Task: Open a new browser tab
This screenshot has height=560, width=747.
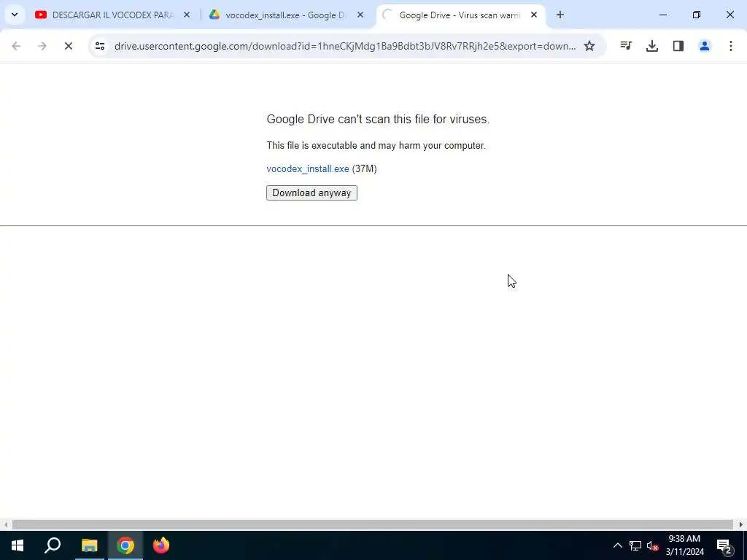Action: [560, 15]
